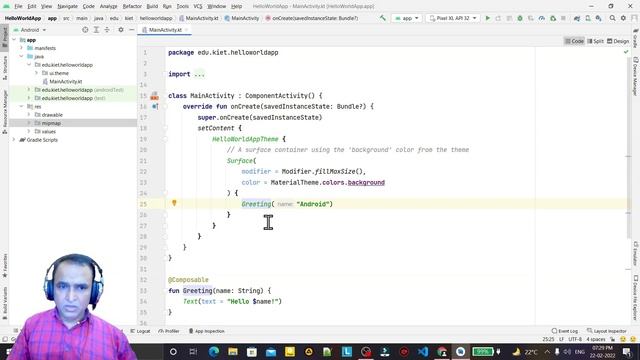Select the mipmap folder in tree
This screenshot has width=640, height=360.
pyautogui.click(x=51, y=123)
